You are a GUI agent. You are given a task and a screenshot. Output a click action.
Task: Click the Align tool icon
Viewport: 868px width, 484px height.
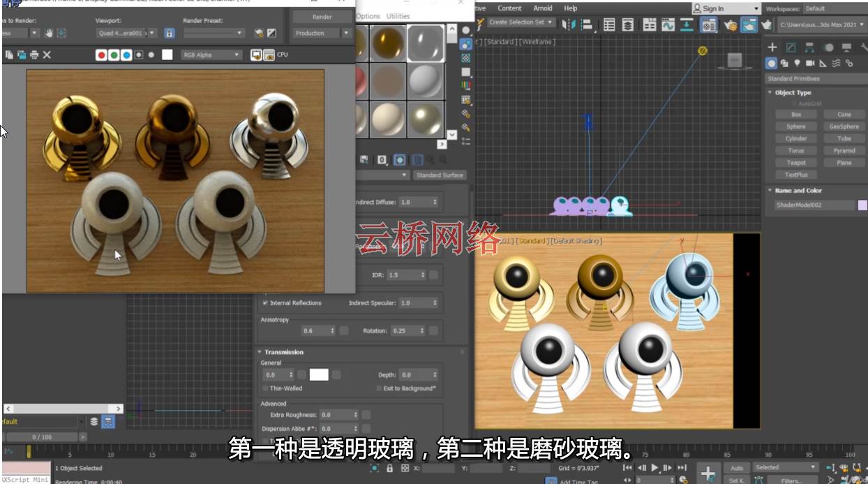click(586, 24)
